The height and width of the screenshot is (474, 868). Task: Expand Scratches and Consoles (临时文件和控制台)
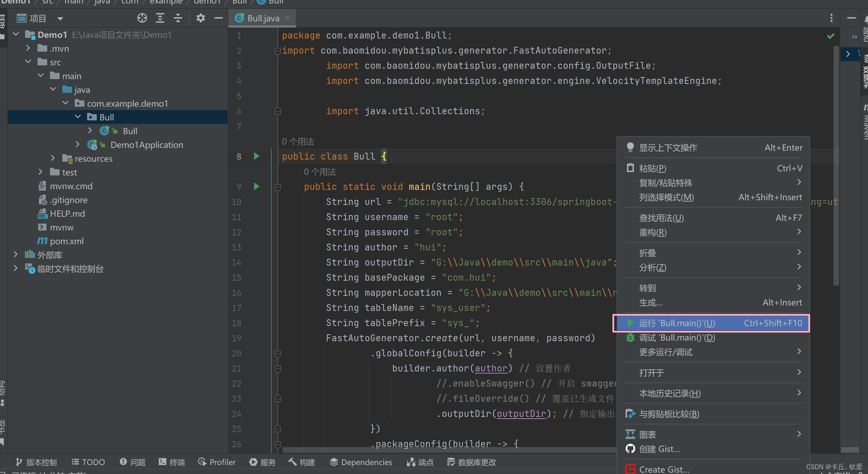coord(16,268)
